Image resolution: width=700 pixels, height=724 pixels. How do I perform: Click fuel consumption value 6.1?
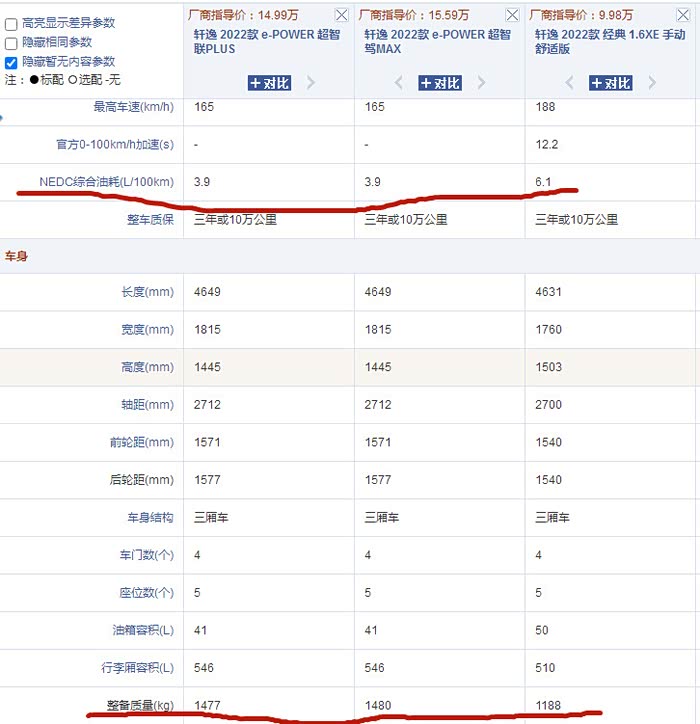coord(543,182)
